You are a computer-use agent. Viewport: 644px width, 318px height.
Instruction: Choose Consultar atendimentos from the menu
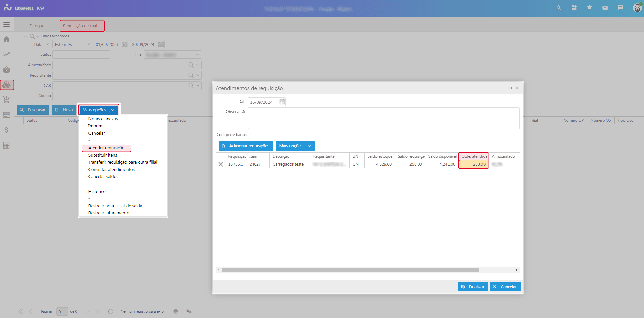tap(111, 170)
